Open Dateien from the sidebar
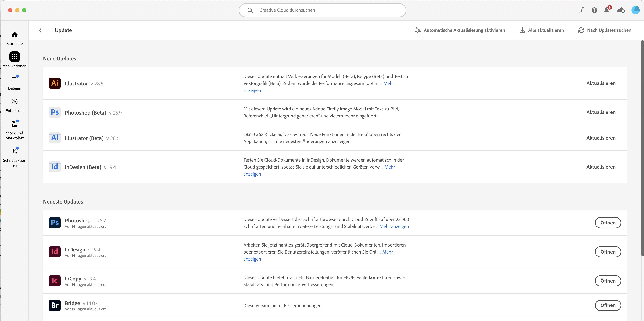Image resolution: width=644 pixels, height=321 pixels. pos(15,83)
